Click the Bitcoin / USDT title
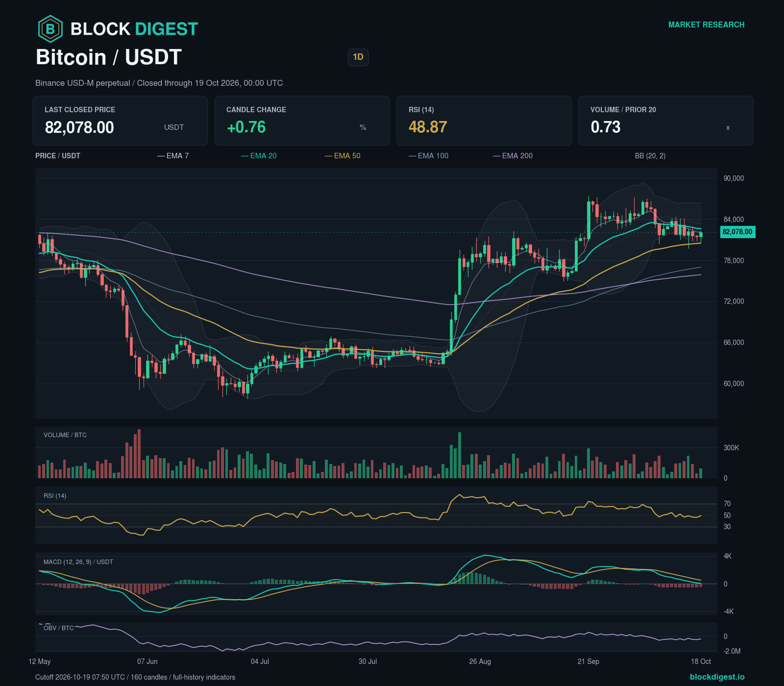The width and height of the screenshot is (784, 686). click(109, 57)
